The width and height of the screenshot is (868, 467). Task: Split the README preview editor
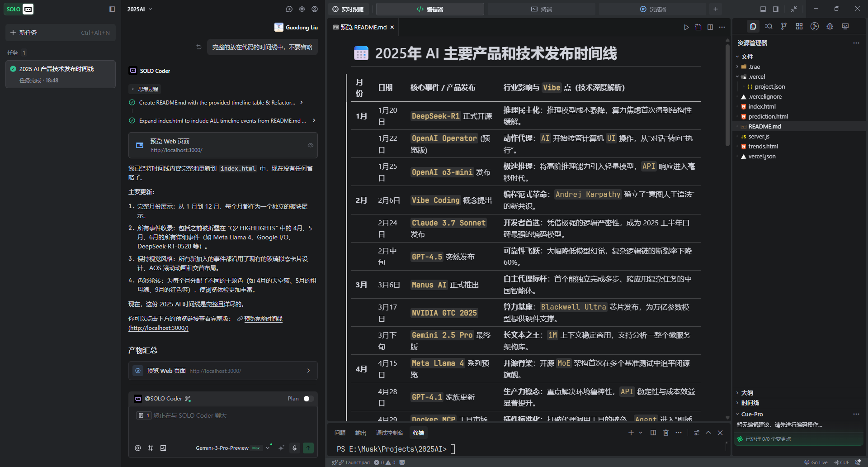pos(710,27)
